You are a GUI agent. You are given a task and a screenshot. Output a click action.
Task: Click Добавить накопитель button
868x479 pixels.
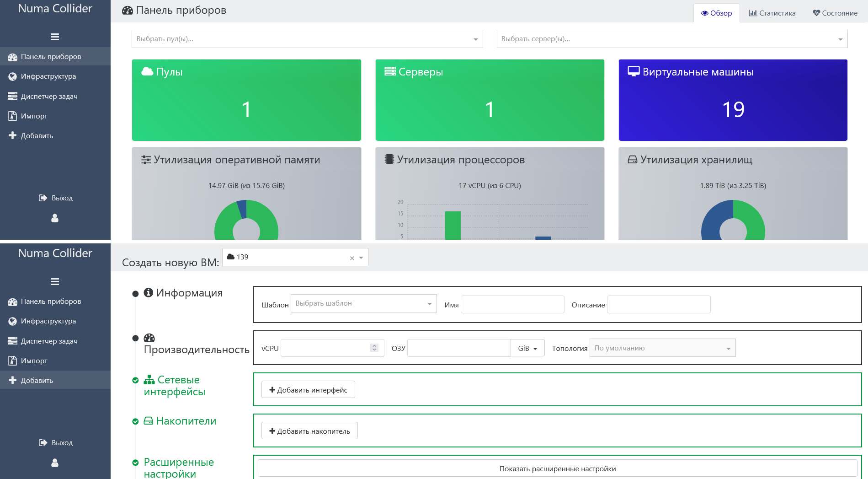(309, 431)
